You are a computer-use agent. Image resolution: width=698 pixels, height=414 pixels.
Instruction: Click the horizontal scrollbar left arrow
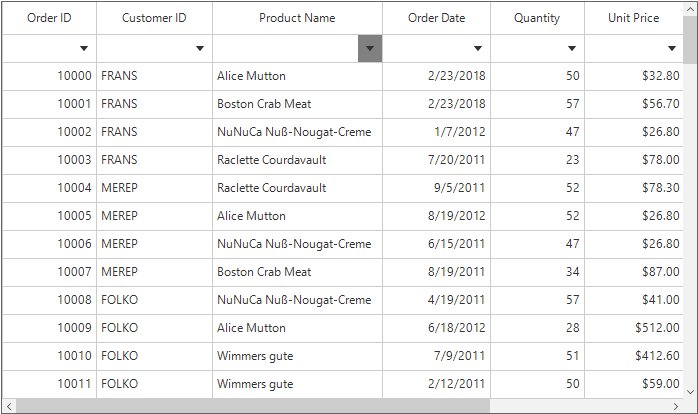pos(9,406)
